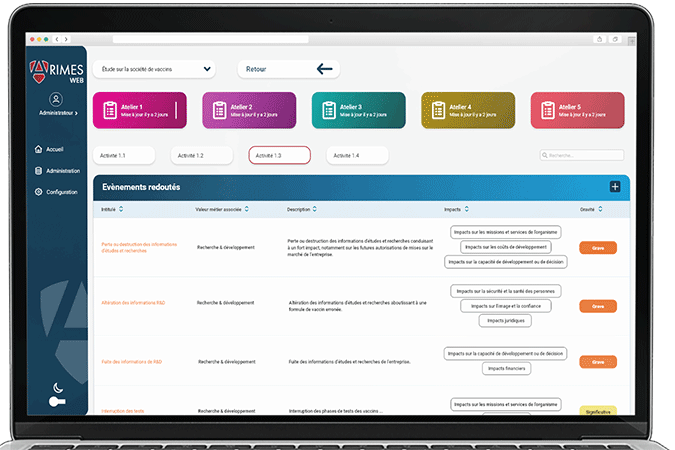Image resolution: width=675 pixels, height=450 pixels.
Task: Click Grave badge in Fuite des informations row
Action: pyautogui.click(x=598, y=362)
